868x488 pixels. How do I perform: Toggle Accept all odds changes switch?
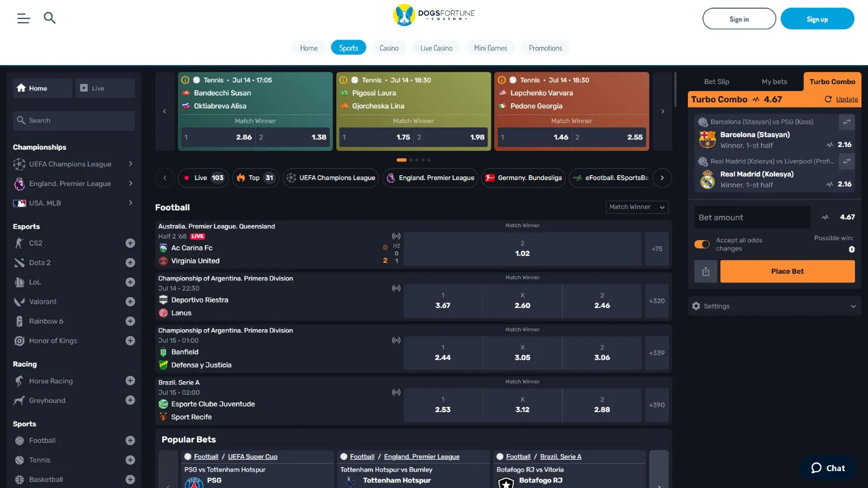tap(702, 245)
